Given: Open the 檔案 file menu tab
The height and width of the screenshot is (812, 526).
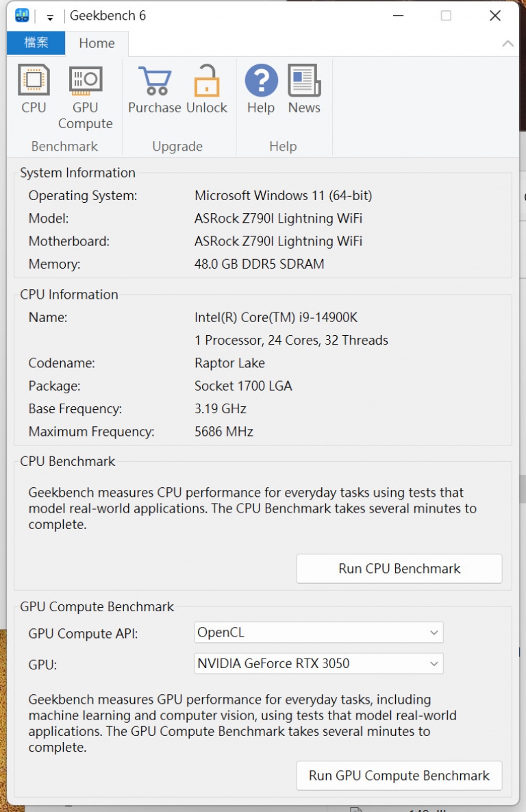Looking at the screenshot, I should tap(36, 43).
